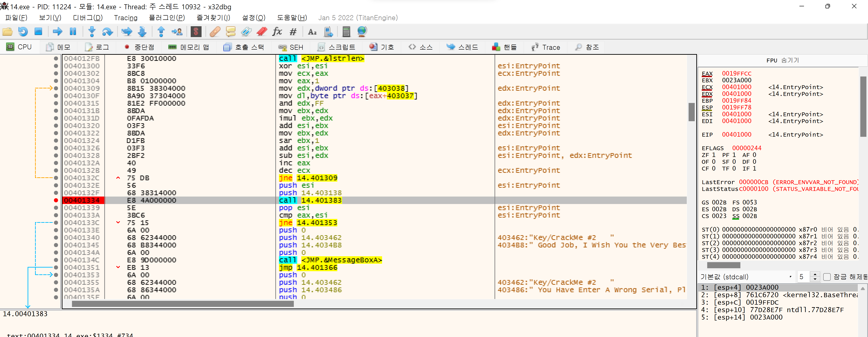Stop debugging with the blue square icon
This screenshot has width=868, height=337.
38,32
